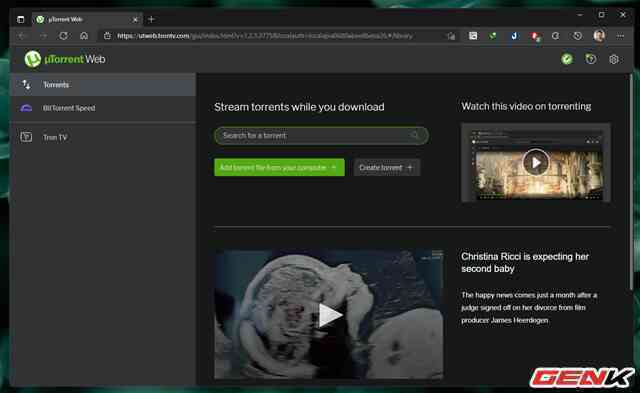640x393 pixels.
Task: Play the Christina Ricci news video
Action: [x=330, y=315]
